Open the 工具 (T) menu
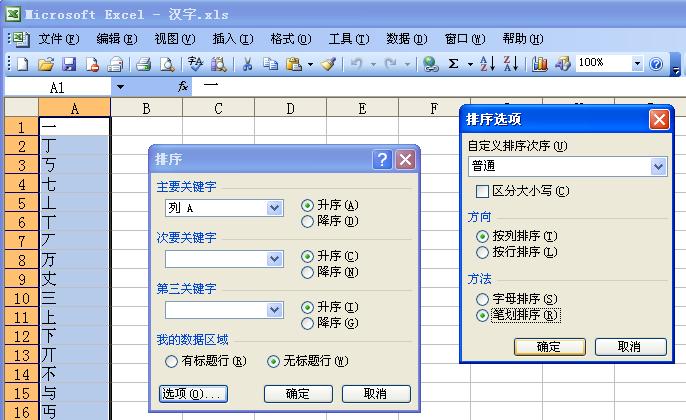 tap(349, 39)
